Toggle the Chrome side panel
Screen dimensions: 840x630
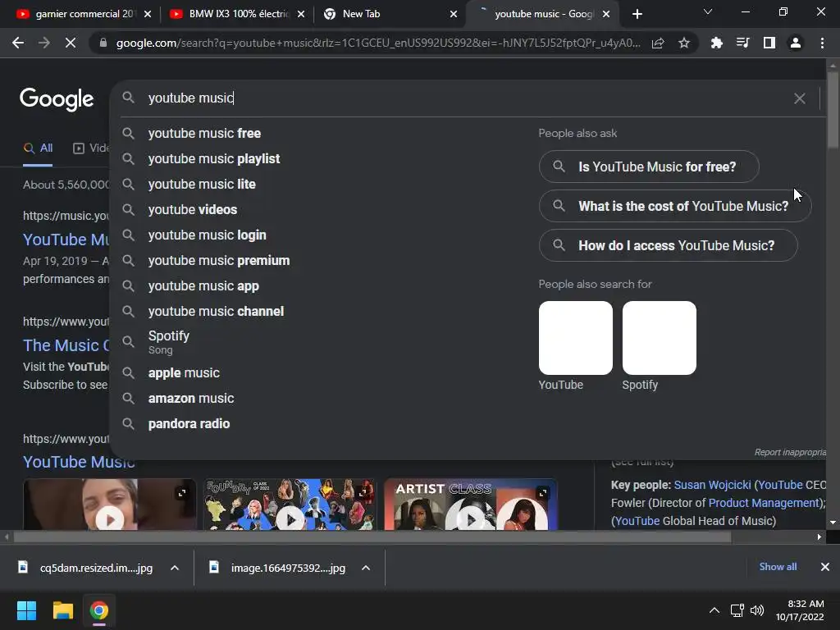click(x=769, y=43)
